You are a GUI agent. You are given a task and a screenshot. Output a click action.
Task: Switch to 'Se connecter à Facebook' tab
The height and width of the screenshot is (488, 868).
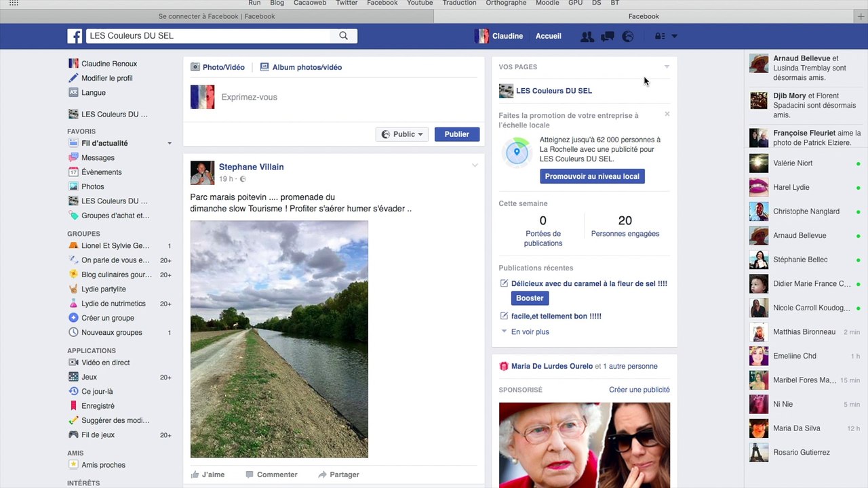[216, 16]
